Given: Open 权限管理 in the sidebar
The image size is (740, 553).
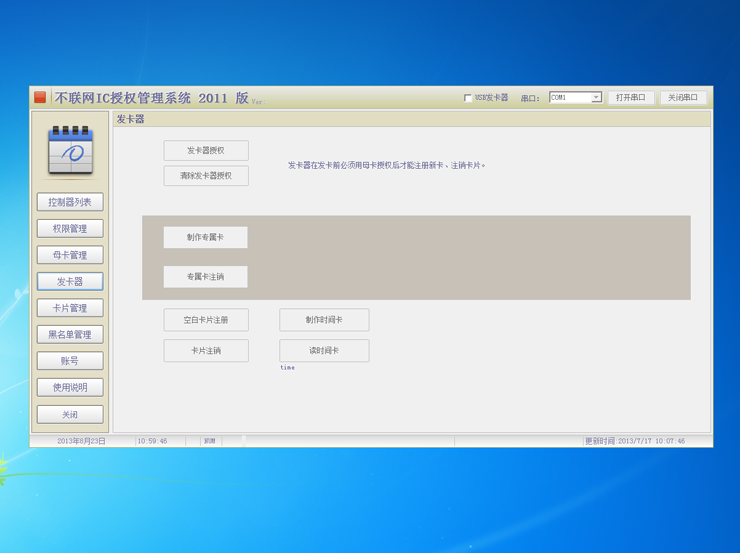Looking at the screenshot, I should (70, 228).
